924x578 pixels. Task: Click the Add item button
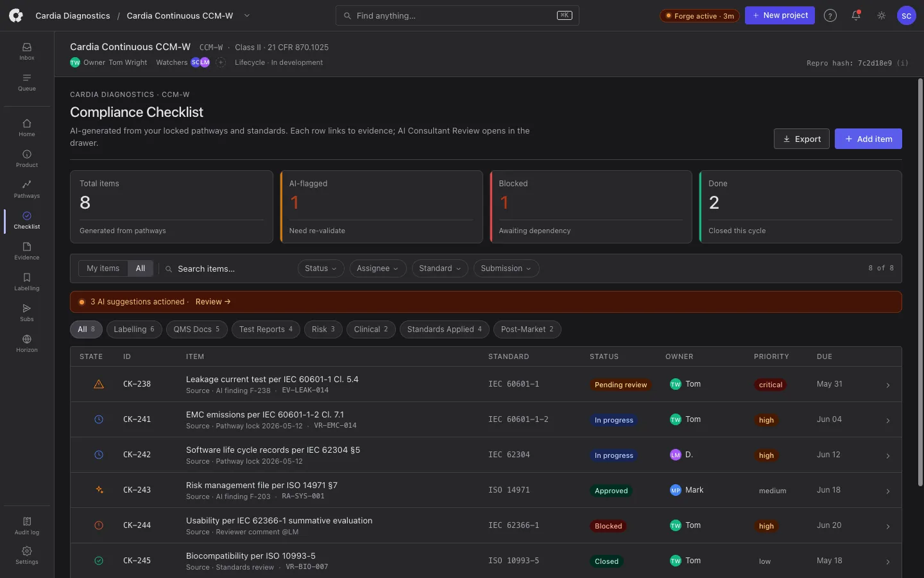tap(868, 139)
